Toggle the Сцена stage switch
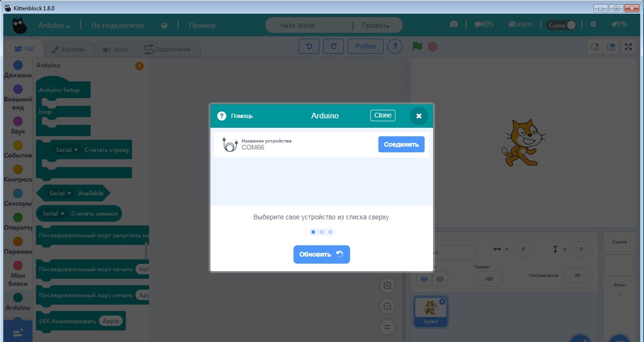The image size is (644, 342). click(561, 25)
